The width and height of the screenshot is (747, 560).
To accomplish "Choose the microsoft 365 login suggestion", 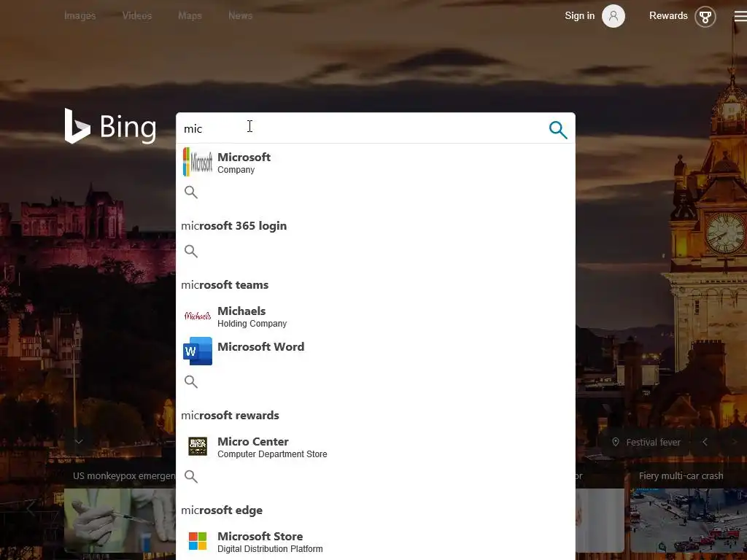I will click(234, 226).
